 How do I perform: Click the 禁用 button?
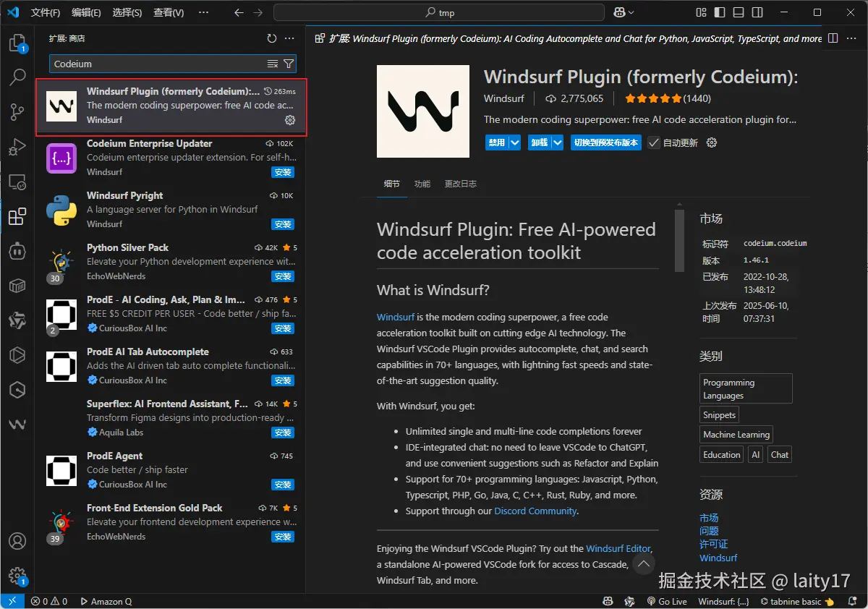tap(497, 142)
